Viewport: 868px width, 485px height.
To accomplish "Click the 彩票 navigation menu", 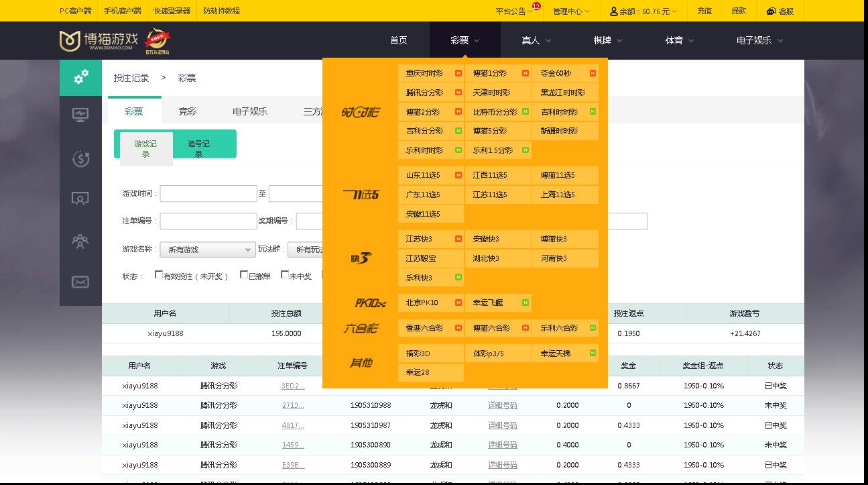I will 465,40.
